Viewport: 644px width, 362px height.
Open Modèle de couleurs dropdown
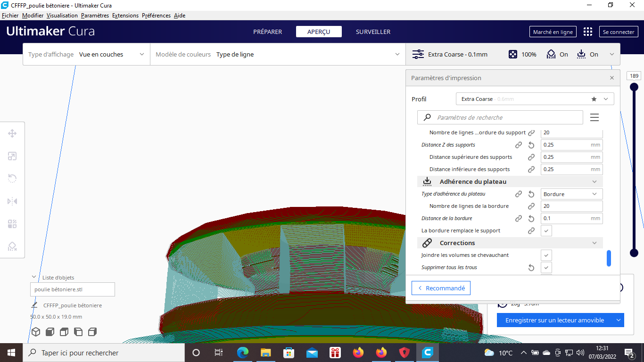pos(278,54)
